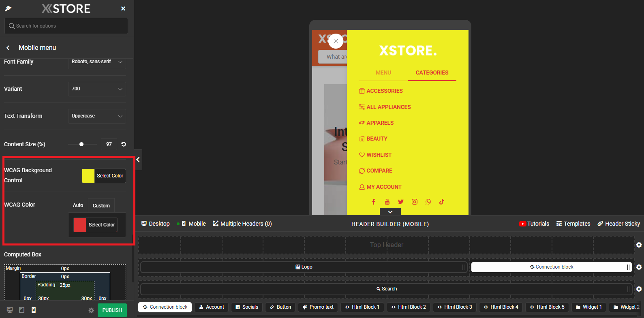Open Tutorials link

(x=534, y=224)
